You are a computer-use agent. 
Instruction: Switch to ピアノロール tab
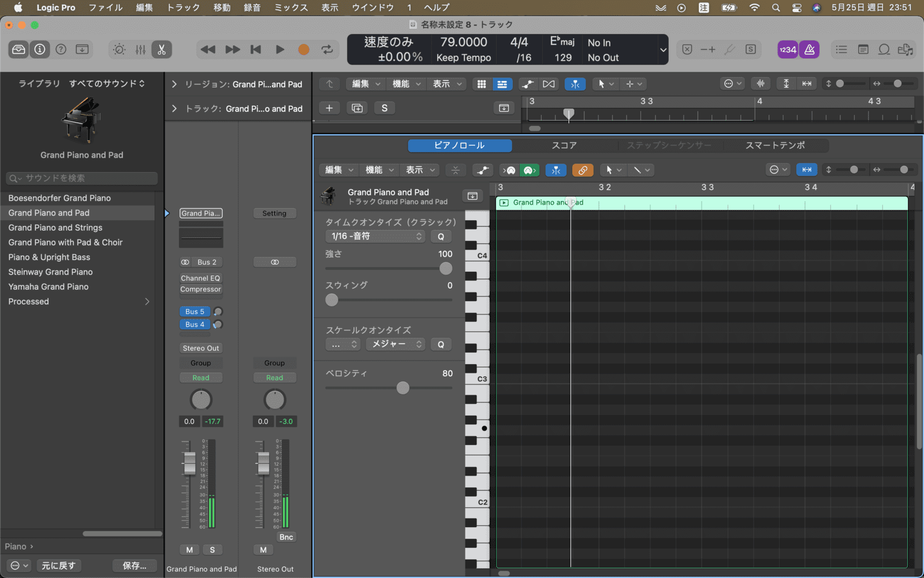(460, 146)
